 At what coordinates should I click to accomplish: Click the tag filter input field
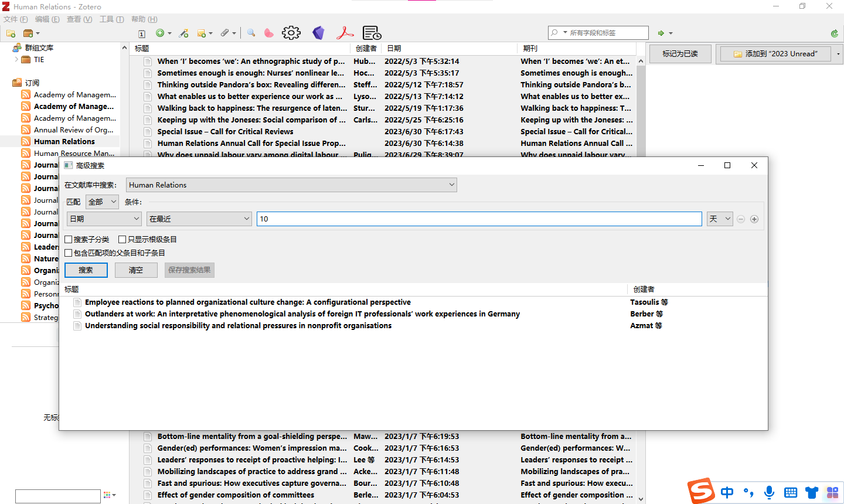(x=58, y=496)
